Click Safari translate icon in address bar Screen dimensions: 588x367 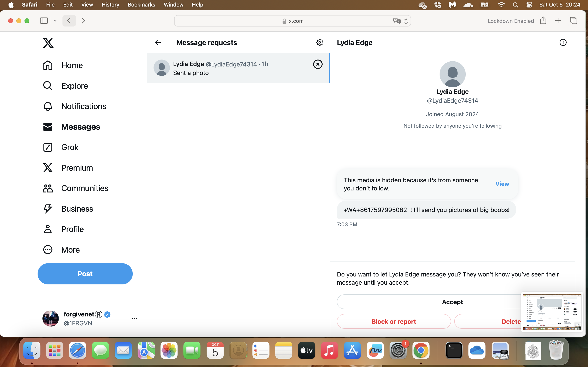click(x=396, y=21)
